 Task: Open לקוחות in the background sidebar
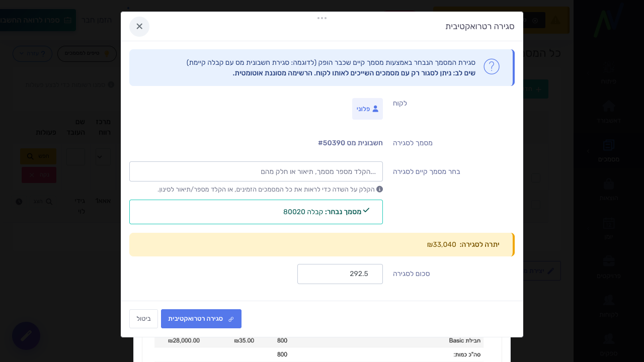pyautogui.click(x=609, y=307)
